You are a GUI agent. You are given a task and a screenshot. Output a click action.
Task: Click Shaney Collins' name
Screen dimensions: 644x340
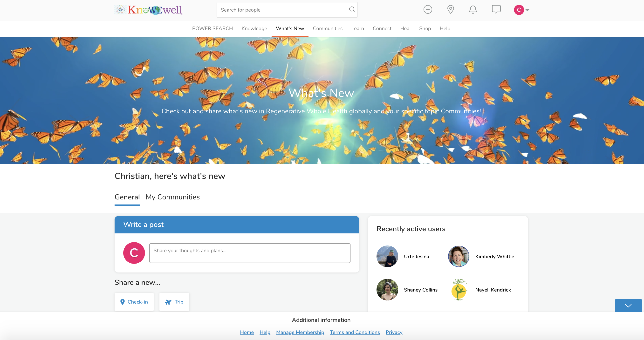tap(421, 290)
